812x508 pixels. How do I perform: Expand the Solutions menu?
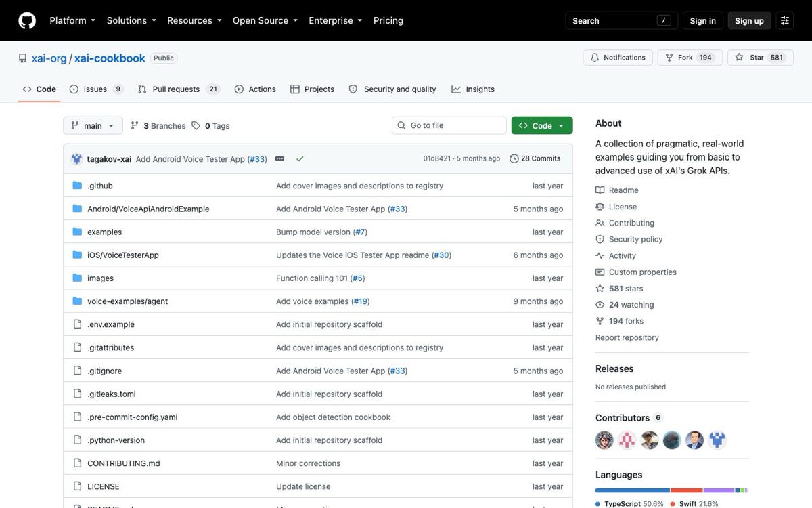131,20
